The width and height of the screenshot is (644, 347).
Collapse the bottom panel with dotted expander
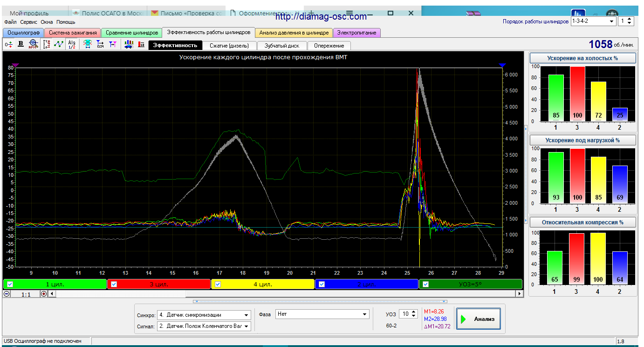pos(320,301)
